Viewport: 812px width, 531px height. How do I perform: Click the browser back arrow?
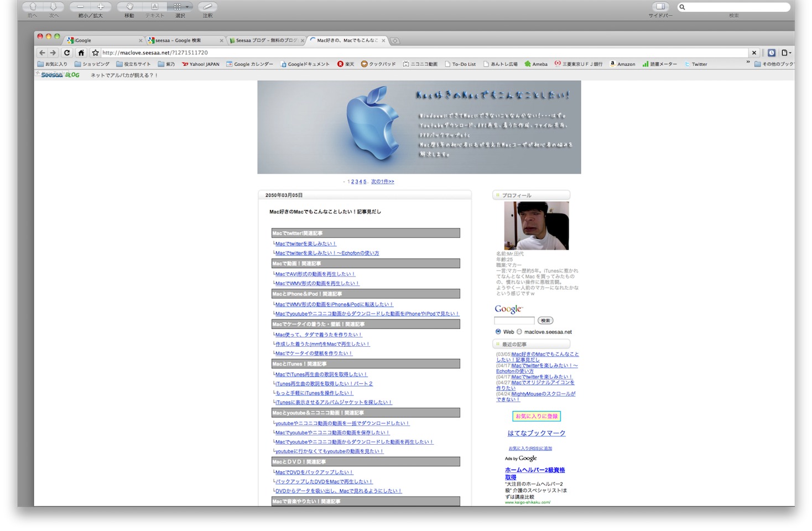point(42,53)
